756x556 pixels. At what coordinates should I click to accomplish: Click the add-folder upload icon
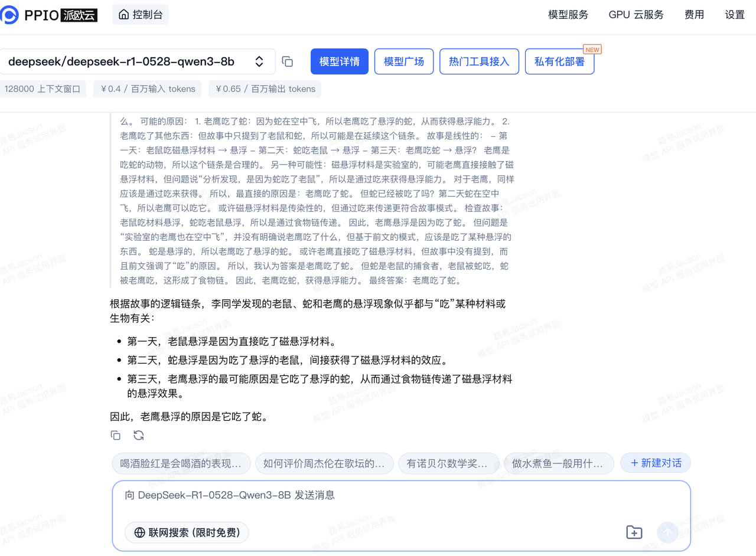point(634,532)
